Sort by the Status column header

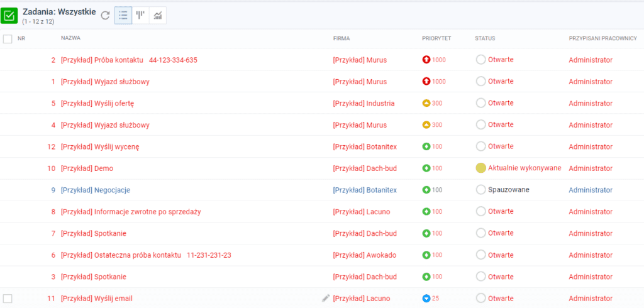(485, 39)
